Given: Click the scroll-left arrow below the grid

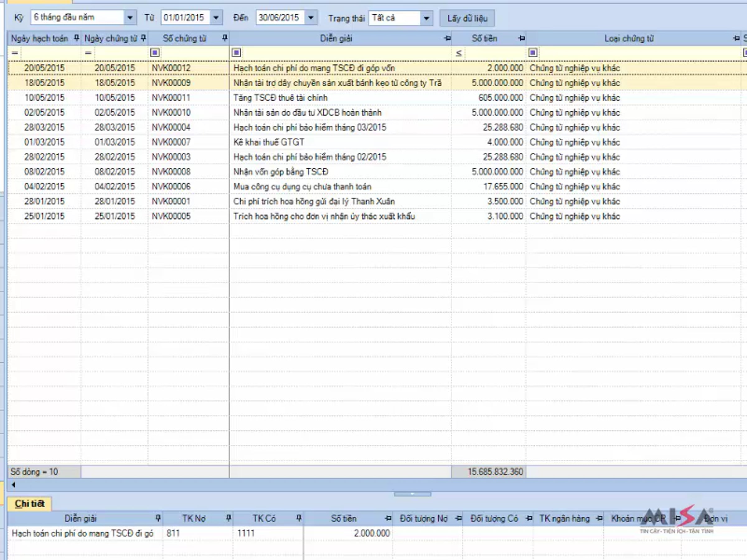Looking at the screenshot, I should pyautogui.click(x=13, y=485).
